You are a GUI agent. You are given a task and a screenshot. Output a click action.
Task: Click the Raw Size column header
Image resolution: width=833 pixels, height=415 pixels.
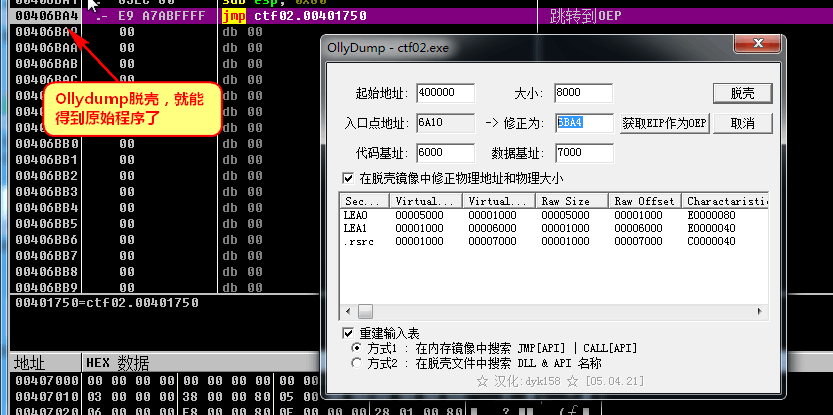pos(572,201)
